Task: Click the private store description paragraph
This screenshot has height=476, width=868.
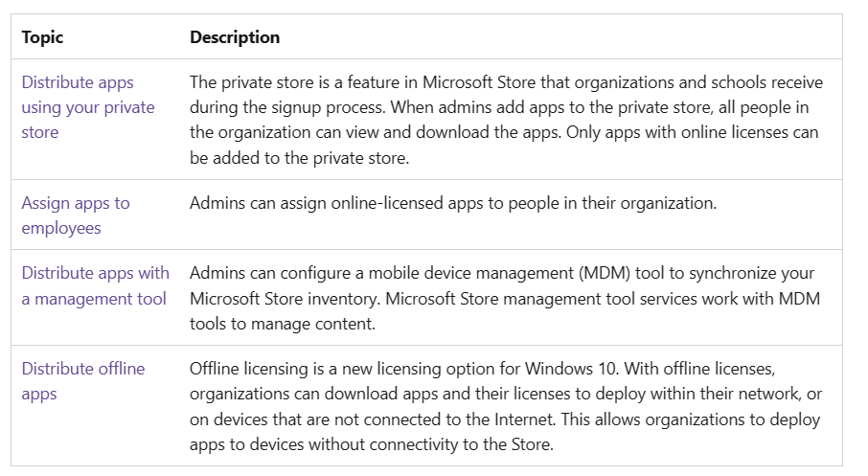Action: (506, 120)
